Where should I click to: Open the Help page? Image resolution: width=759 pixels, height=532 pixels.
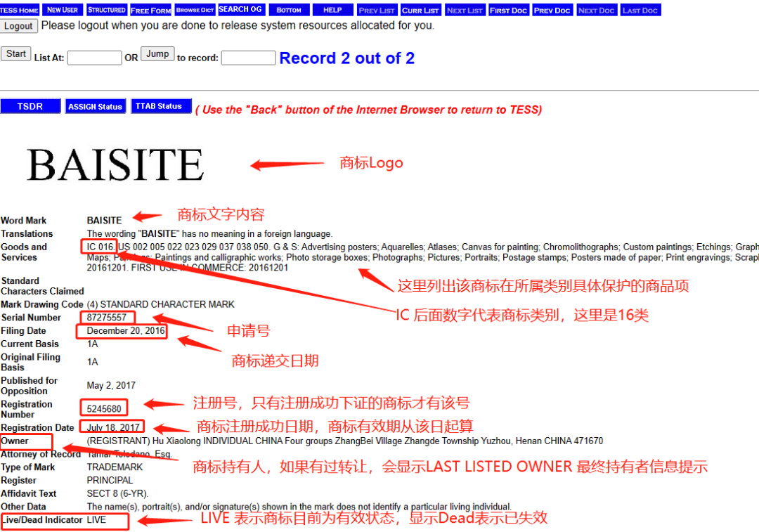coord(332,9)
